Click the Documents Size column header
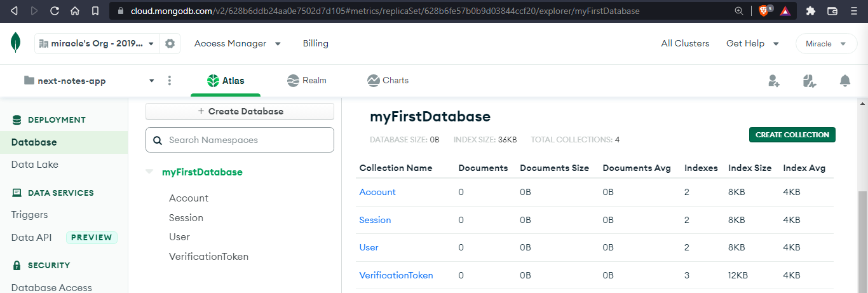Screen dimensions: 868x293 point(554,168)
